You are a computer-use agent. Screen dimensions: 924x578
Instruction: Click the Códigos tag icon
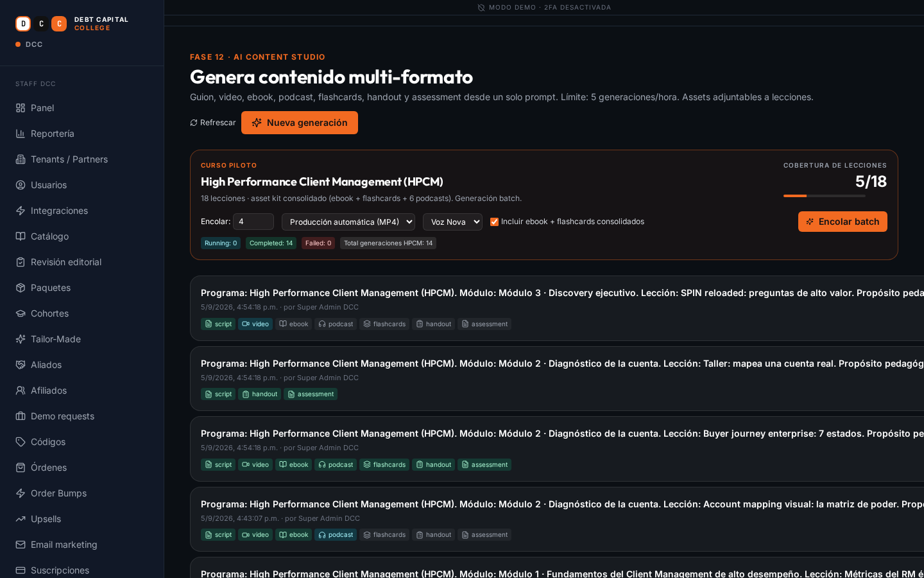tap(21, 442)
